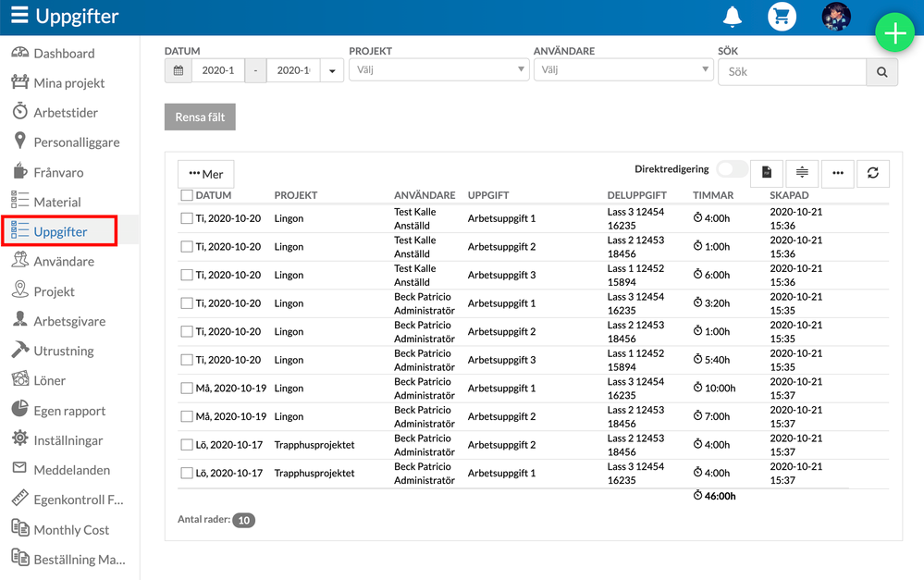The height and width of the screenshot is (580, 924).
Task: Open Personalliggare in the sidebar
Action: click(76, 142)
